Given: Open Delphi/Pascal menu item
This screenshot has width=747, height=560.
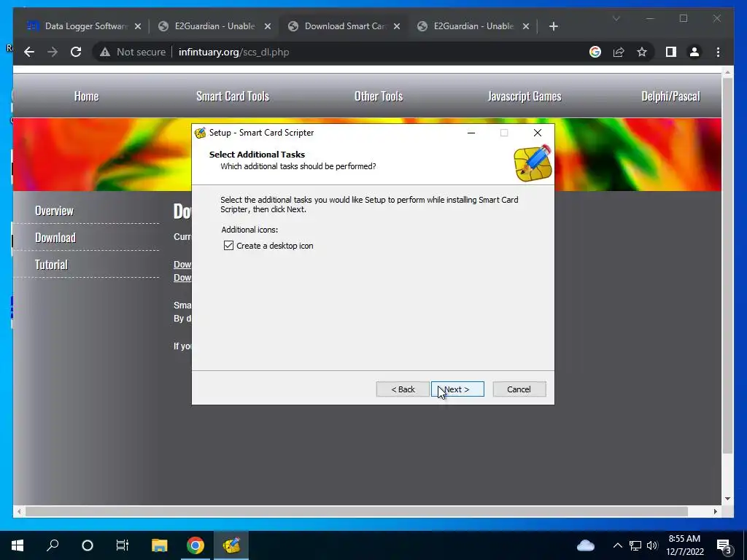Looking at the screenshot, I should coord(670,96).
